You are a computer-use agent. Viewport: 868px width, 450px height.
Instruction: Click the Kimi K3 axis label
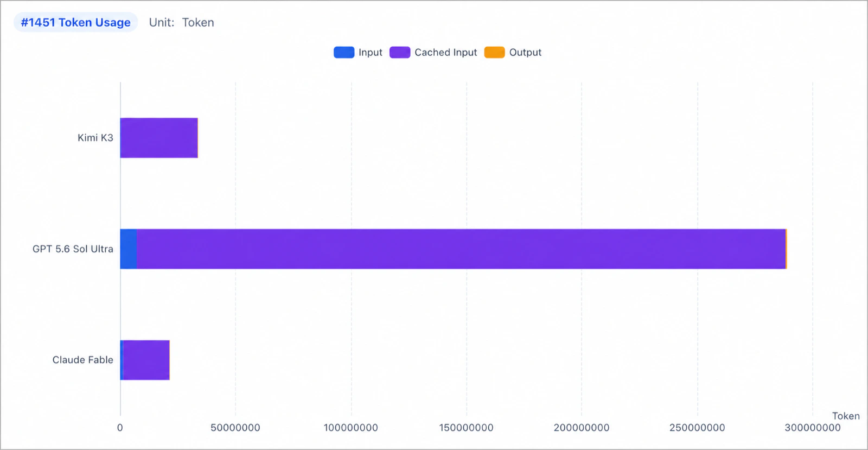pos(95,138)
